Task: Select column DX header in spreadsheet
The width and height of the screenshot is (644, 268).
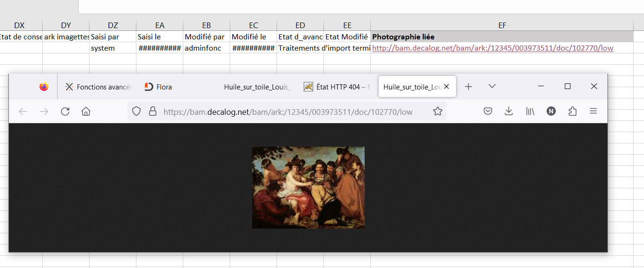Action: 19,25
